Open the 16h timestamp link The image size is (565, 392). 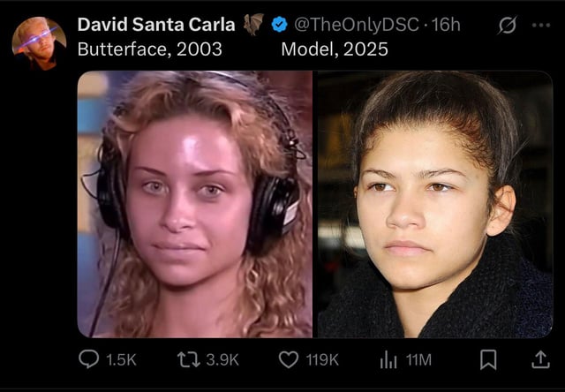pos(445,25)
